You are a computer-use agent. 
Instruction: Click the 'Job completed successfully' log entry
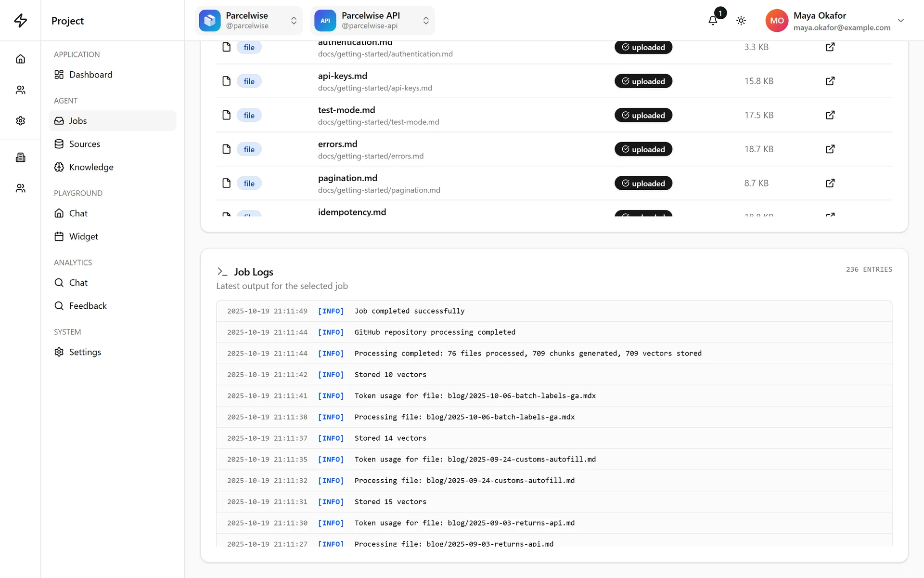click(x=554, y=311)
